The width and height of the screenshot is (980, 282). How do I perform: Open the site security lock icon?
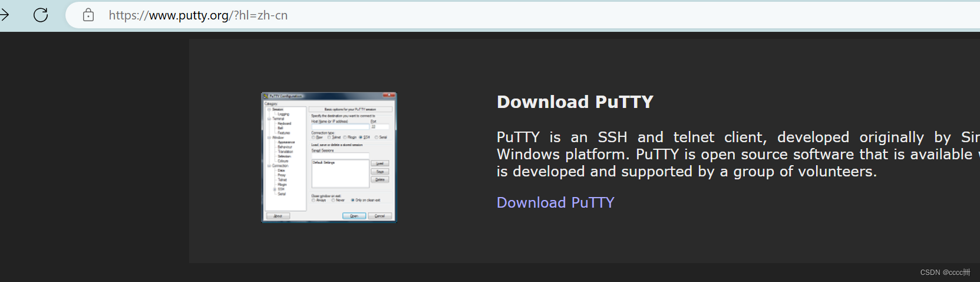[x=88, y=15]
